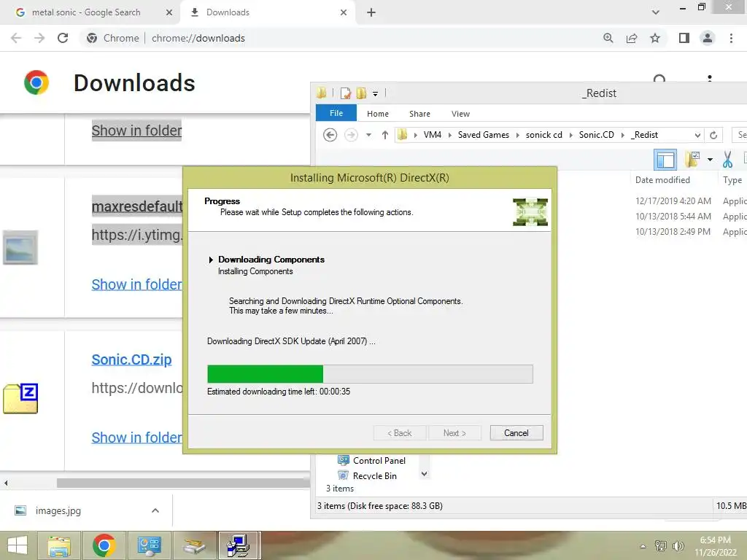Open View ribbon tab in Explorer
This screenshot has width=747, height=560.
click(461, 114)
